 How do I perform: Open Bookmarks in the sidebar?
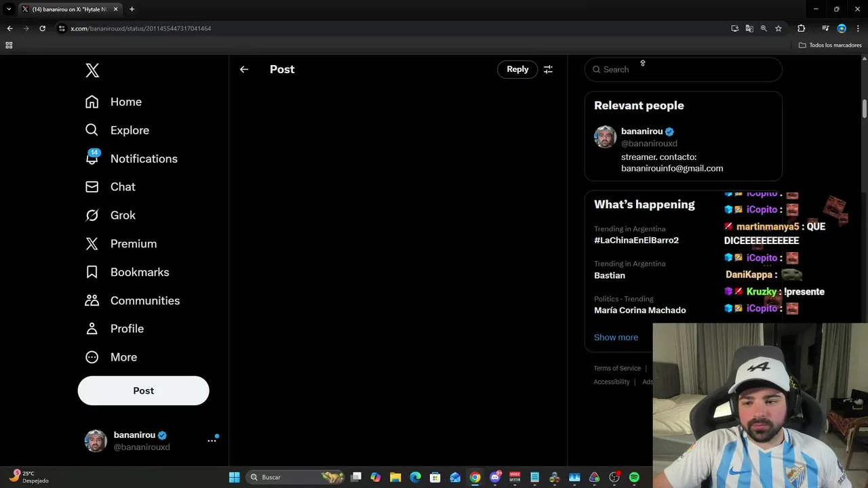click(x=127, y=272)
